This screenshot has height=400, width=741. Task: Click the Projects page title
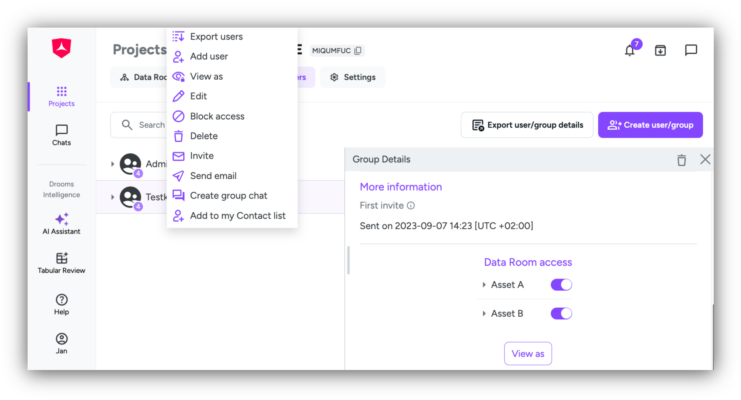(x=139, y=49)
